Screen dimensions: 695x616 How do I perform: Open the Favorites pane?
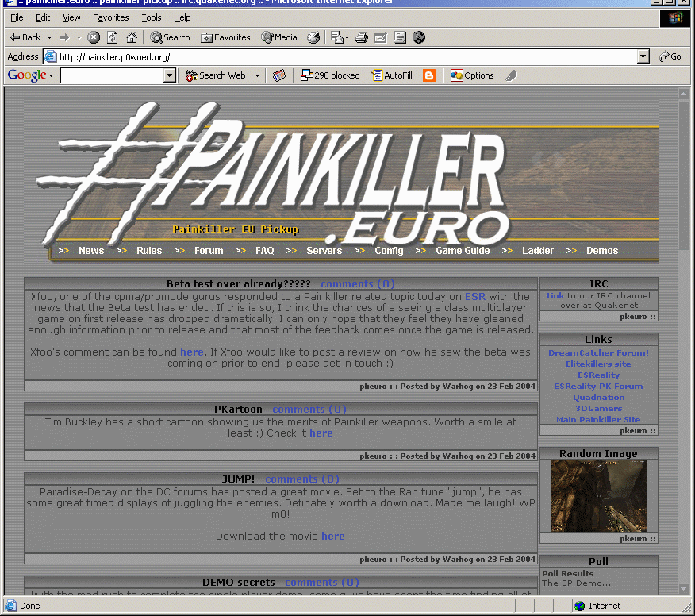click(225, 37)
